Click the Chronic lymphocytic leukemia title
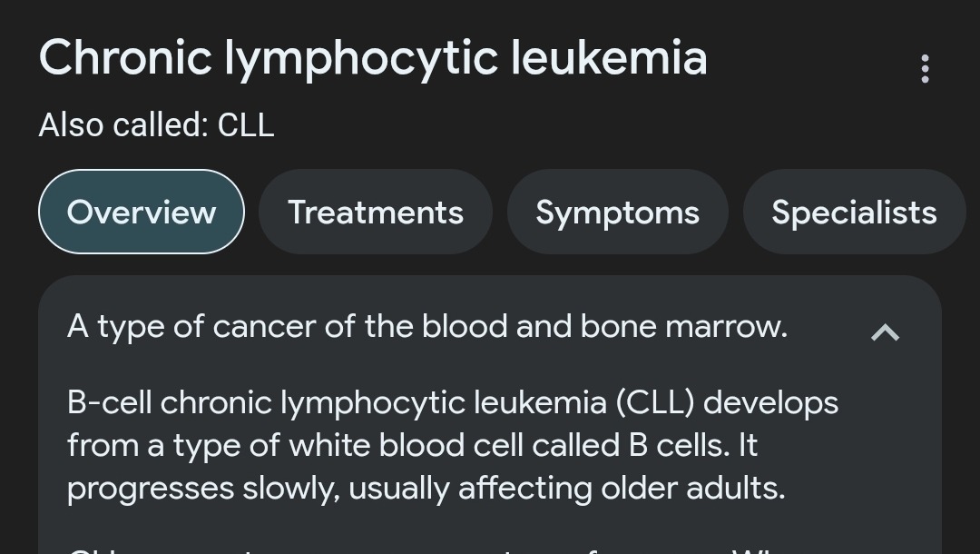Screen dimensions: 980x554 (373, 58)
